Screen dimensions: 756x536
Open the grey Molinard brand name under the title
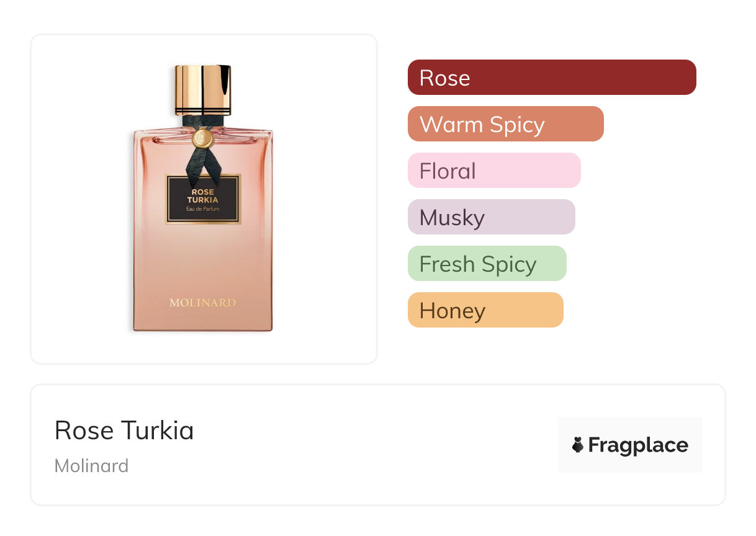(92, 466)
